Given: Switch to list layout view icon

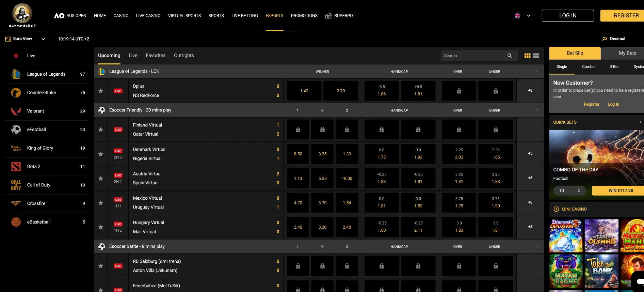Looking at the screenshot, I should point(536,56).
